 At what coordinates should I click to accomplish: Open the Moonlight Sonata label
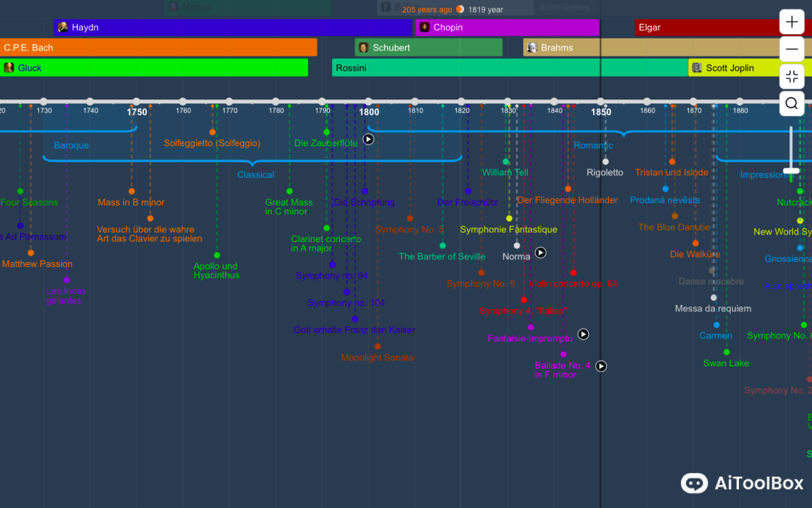[377, 357]
